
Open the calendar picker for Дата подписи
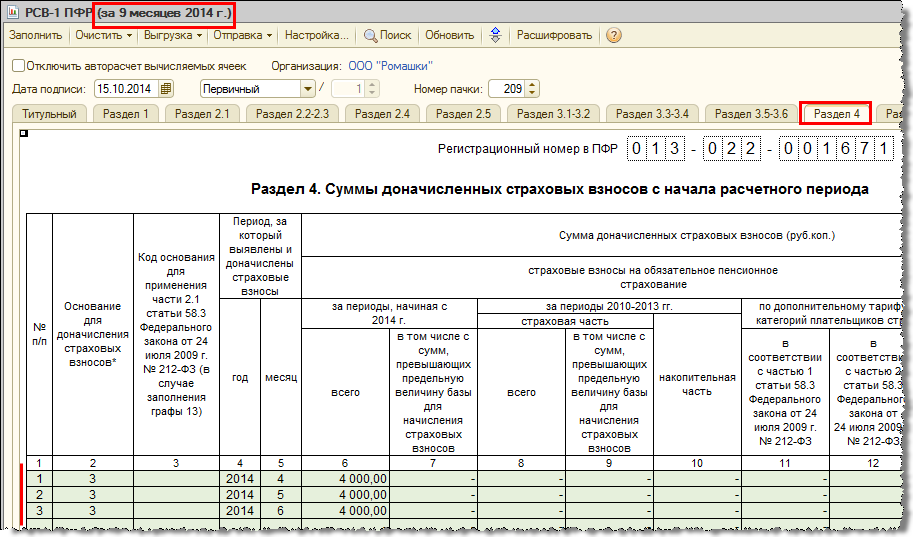click(x=166, y=88)
